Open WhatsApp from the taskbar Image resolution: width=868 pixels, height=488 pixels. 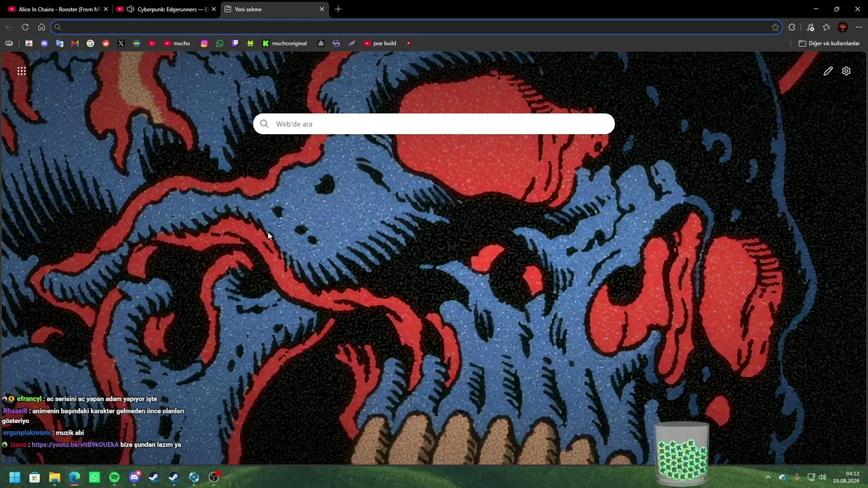click(x=94, y=477)
